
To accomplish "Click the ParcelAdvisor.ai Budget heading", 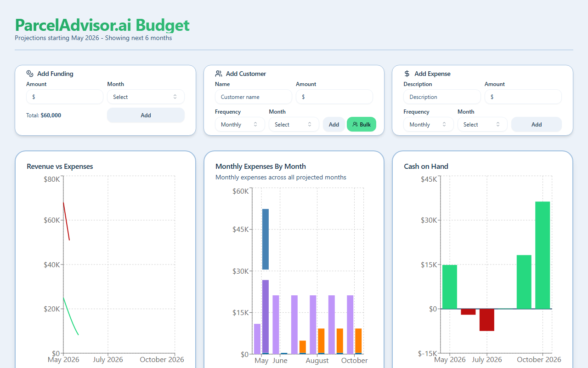I will tap(102, 25).
